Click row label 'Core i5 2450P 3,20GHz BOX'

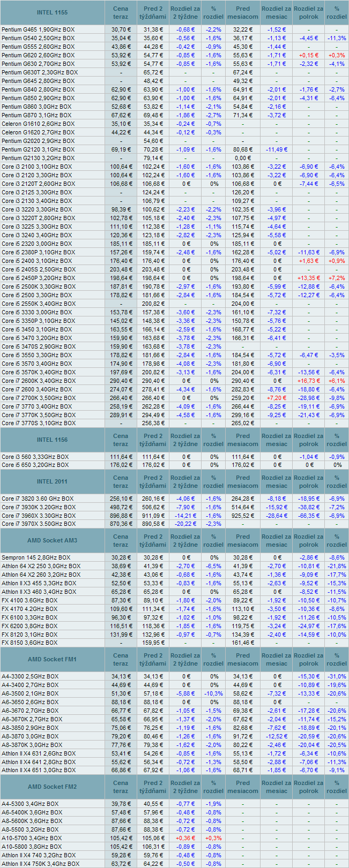pos(39,278)
